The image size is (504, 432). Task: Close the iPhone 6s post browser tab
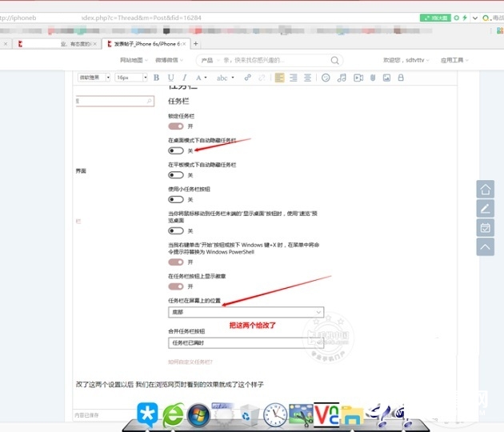tap(184, 44)
